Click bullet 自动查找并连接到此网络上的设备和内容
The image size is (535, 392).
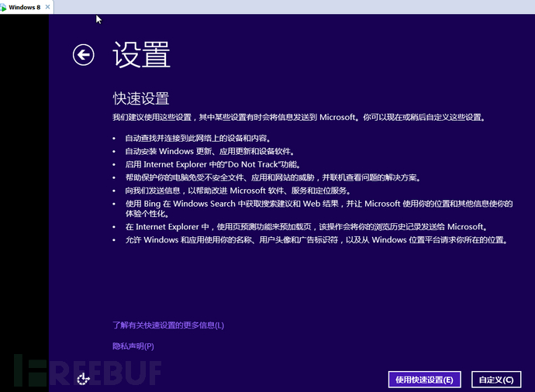[198, 138]
